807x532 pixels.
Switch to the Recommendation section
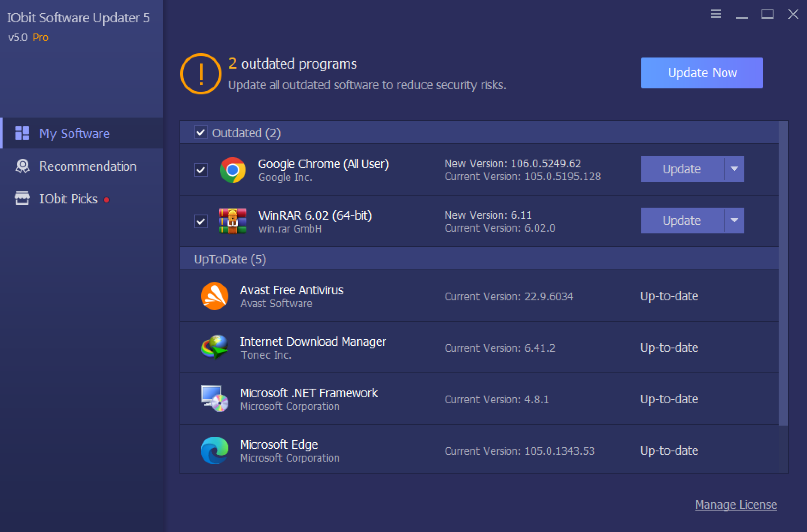point(82,166)
